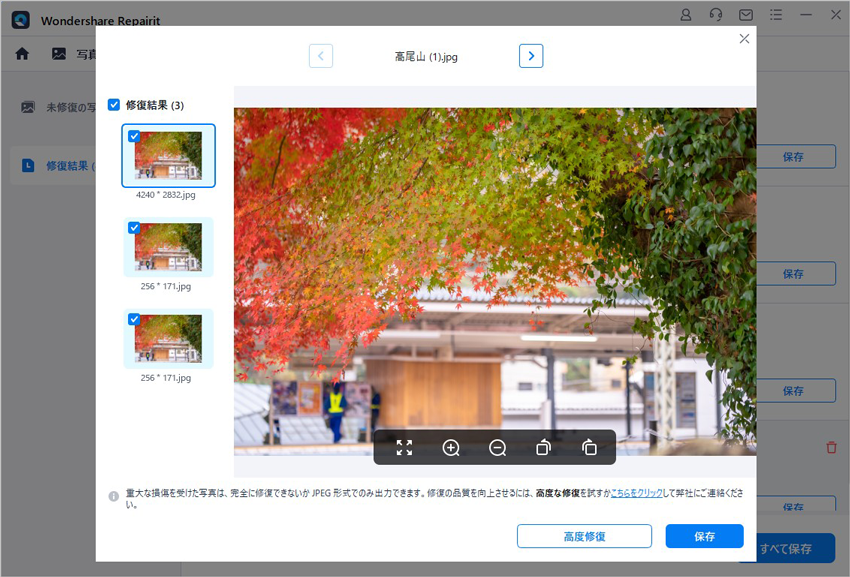The width and height of the screenshot is (850, 577).
Task: Follow the こちらをクリック link
Action: [x=636, y=495]
